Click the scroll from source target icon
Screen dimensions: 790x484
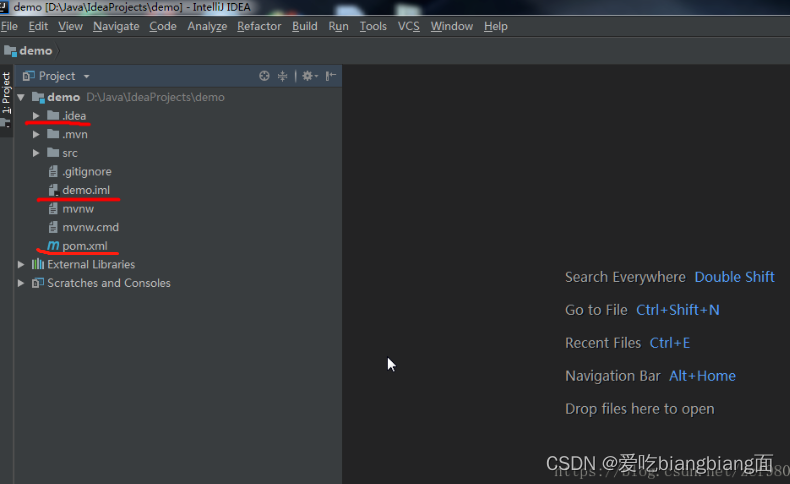[x=264, y=76]
